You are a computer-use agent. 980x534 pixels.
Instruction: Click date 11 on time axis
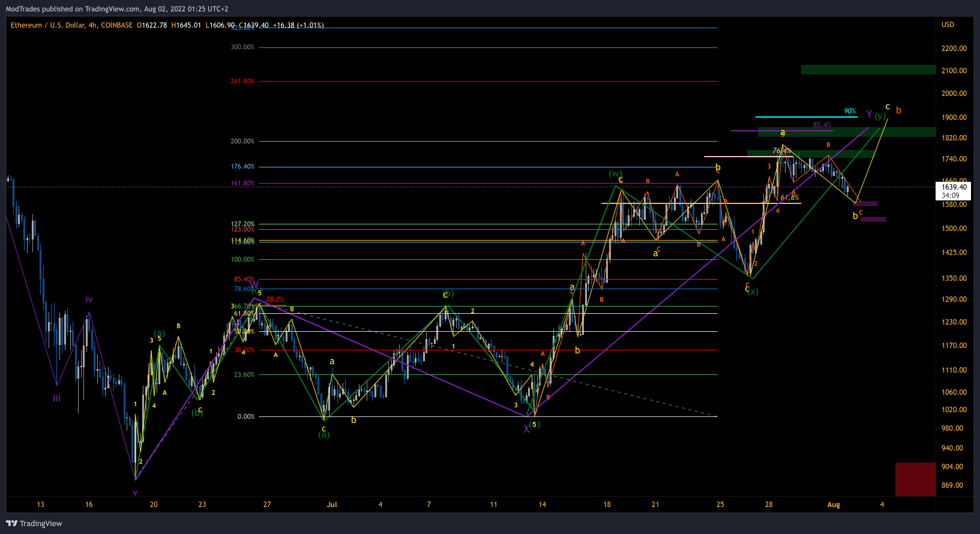pyautogui.click(x=494, y=505)
